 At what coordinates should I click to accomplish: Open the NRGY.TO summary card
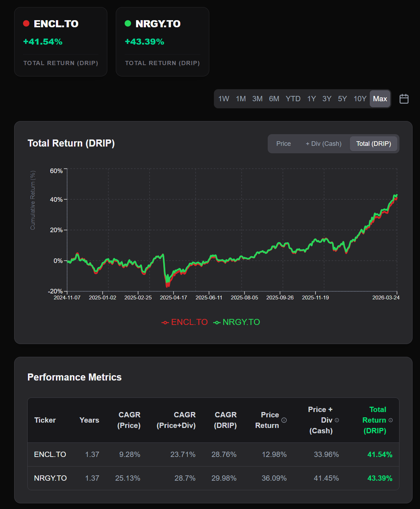coord(162,42)
